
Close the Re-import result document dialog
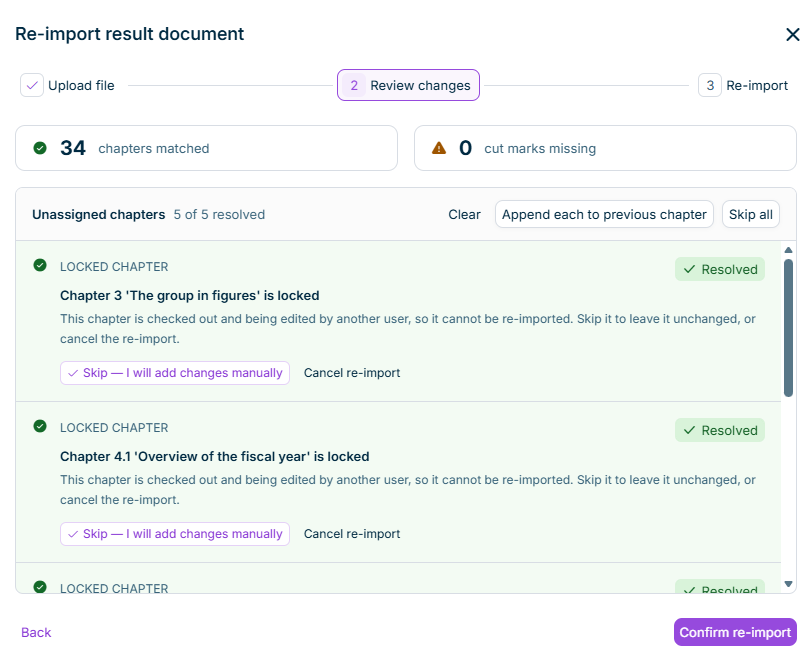[792, 35]
